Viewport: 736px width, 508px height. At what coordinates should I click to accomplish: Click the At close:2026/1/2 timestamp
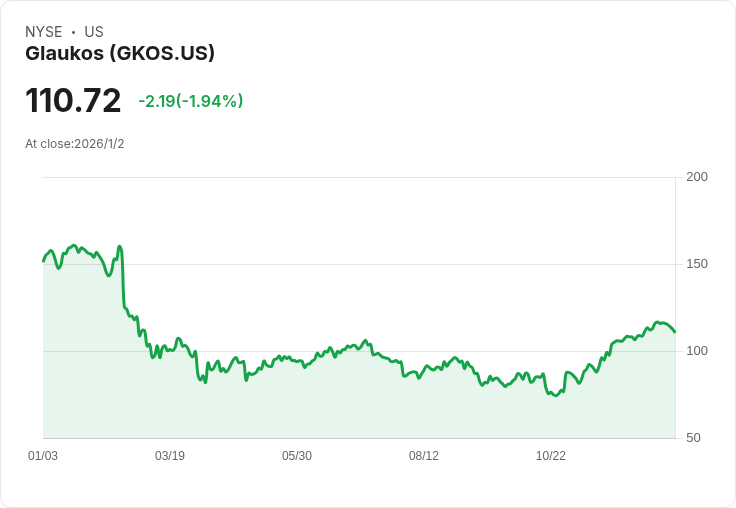click(75, 144)
